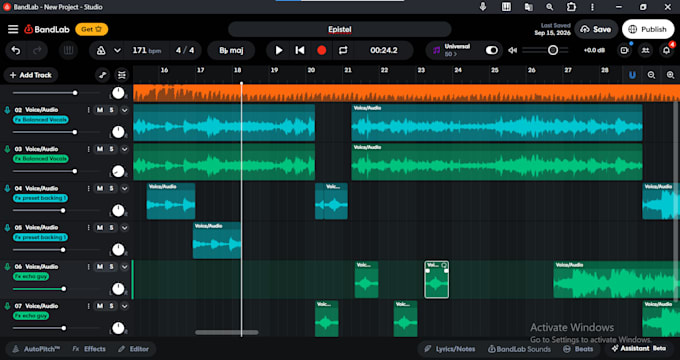
Task: Click track 04 volume slider
Action: click(56, 210)
